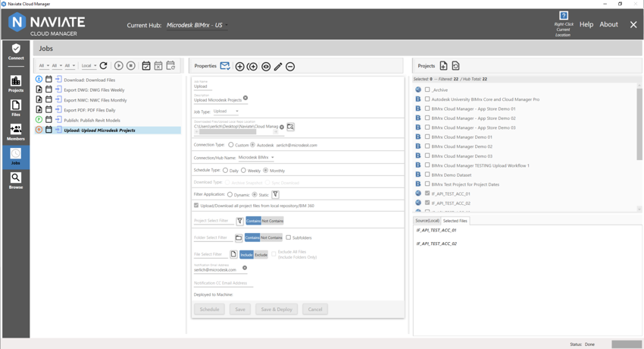644x349 pixels.
Task: Click the Schedule button
Action: (209, 309)
